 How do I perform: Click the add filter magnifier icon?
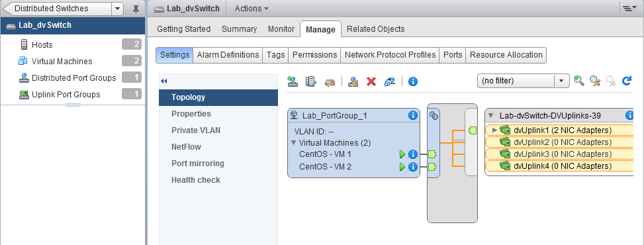578,81
